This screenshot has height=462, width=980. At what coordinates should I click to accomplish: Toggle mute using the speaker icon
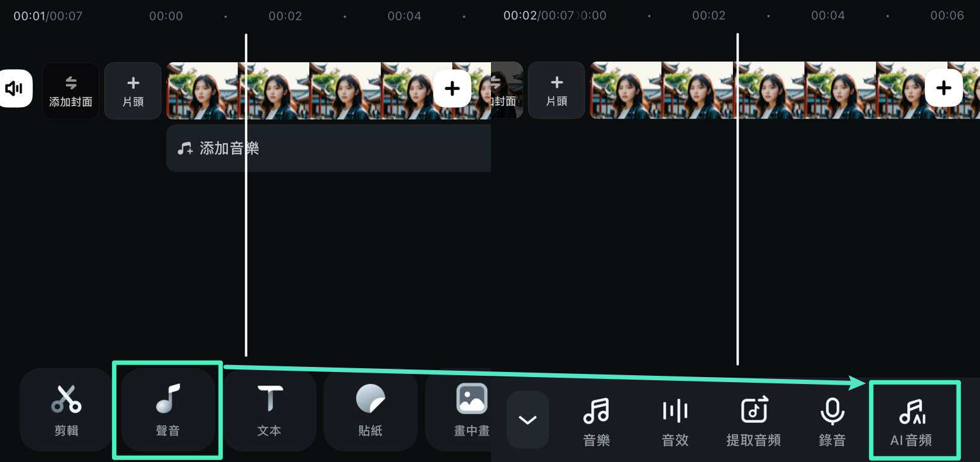15,88
